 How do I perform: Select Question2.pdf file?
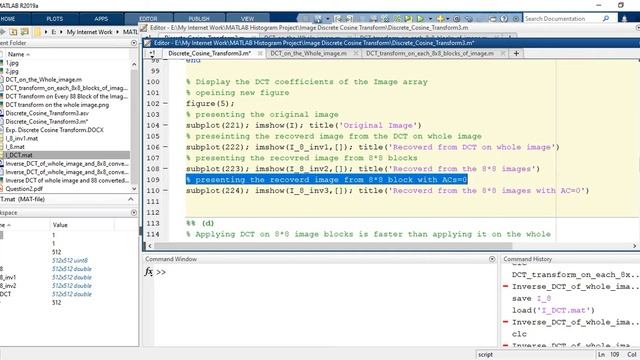point(24,189)
